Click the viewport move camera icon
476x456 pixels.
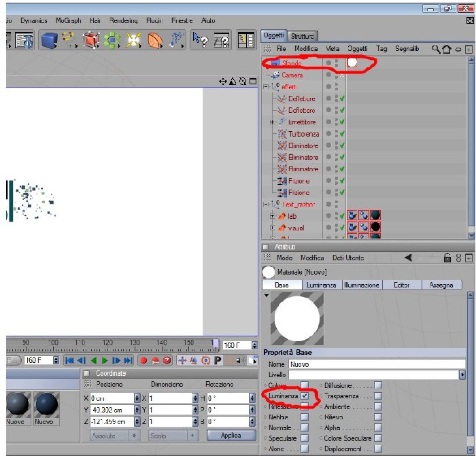pos(223,82)
